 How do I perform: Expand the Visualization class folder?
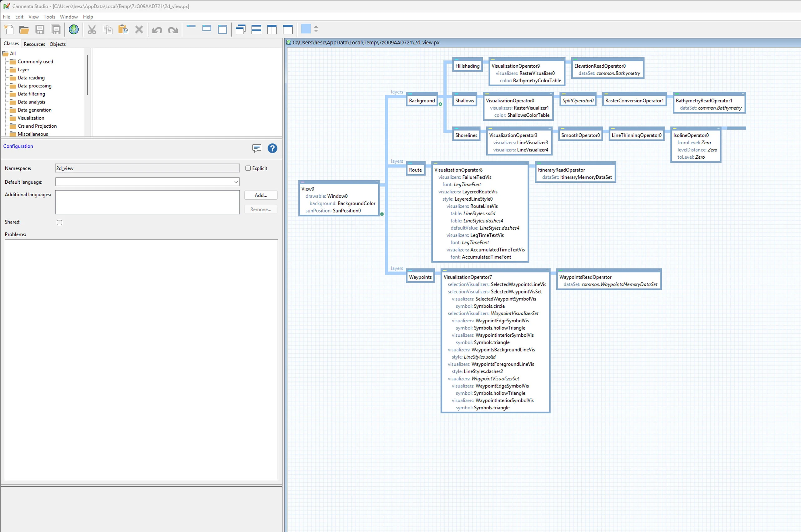click(x=31, y=118)
